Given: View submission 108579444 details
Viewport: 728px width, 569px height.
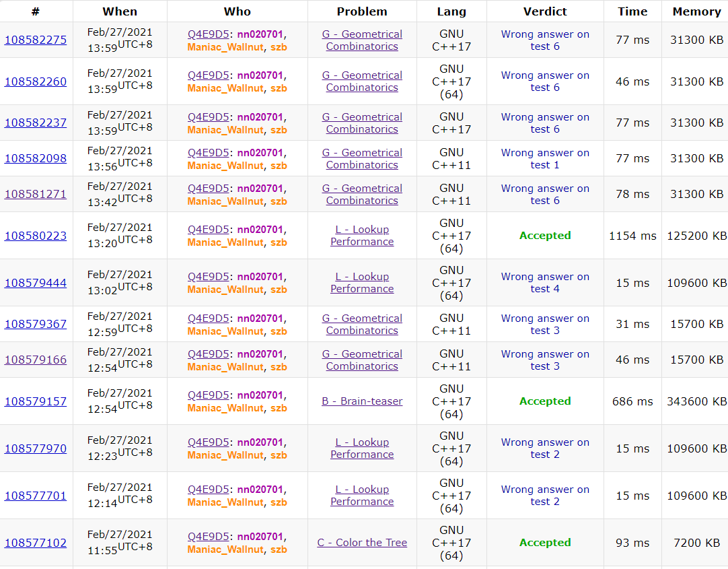Looking at the screenshot, I should click(36, 283).
